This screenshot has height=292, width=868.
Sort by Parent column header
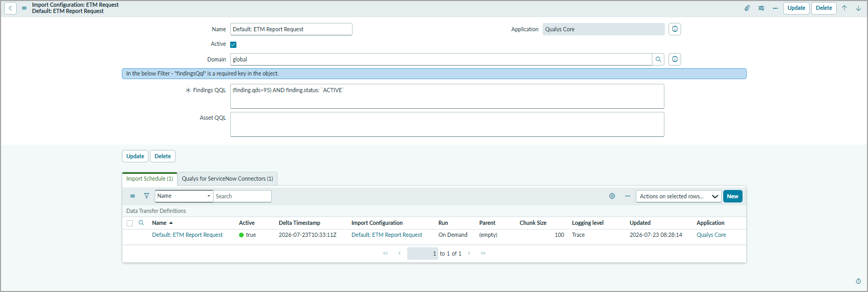point(487,223)
